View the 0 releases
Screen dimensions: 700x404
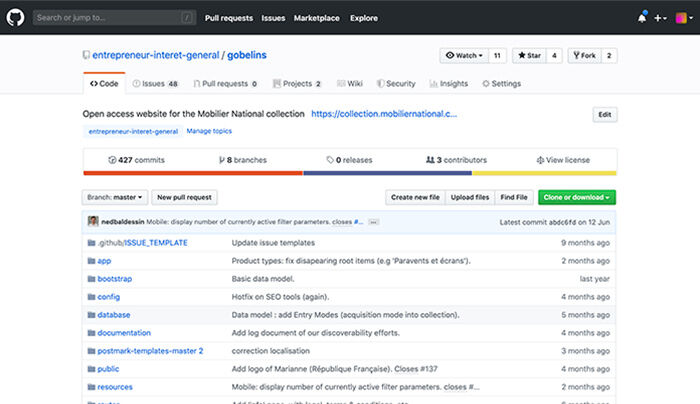coord(349,160)
